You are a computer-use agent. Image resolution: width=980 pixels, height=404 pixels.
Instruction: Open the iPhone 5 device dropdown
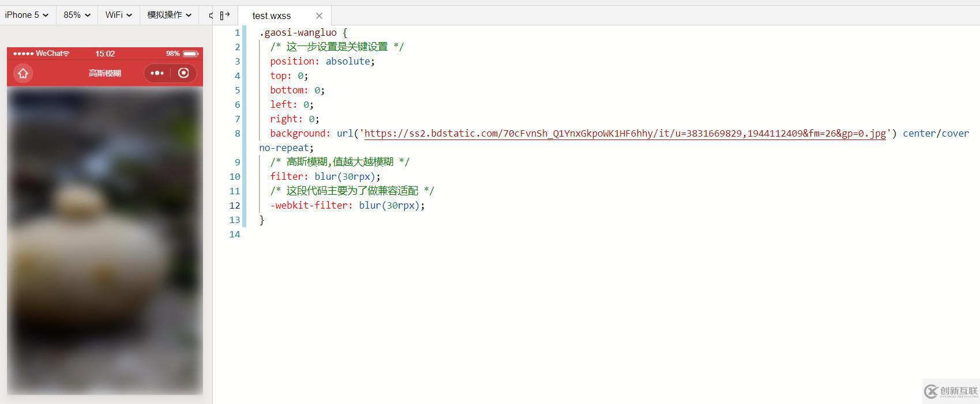click(27, 15)
